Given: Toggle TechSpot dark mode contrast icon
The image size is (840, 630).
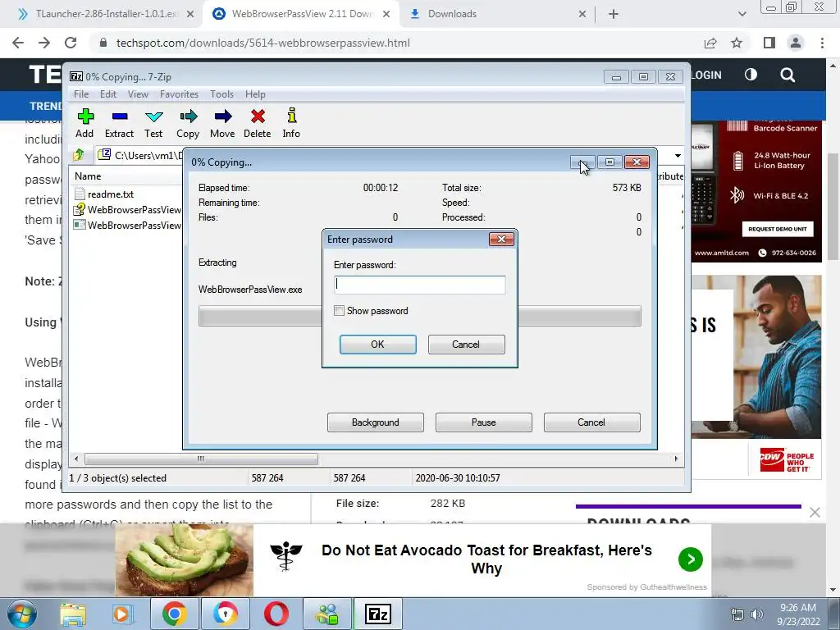Looking at the screenshot, I should 751,75.
